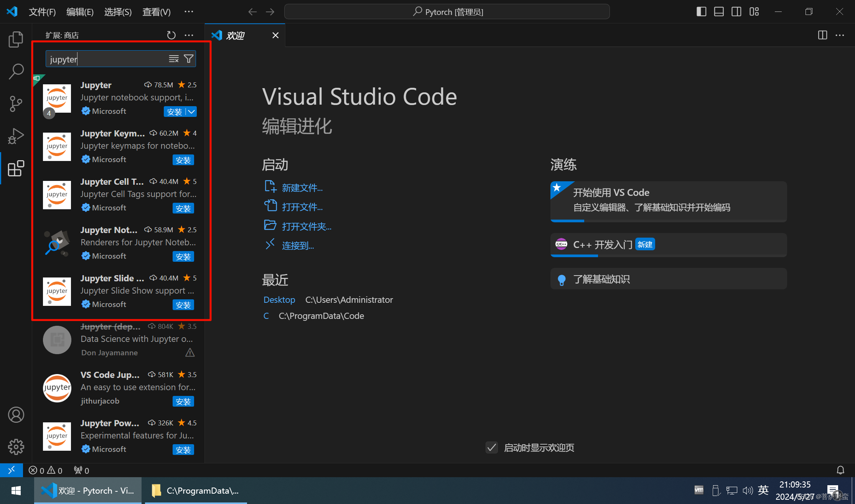Refresh the extensions marketplace list

coord(171,35)
